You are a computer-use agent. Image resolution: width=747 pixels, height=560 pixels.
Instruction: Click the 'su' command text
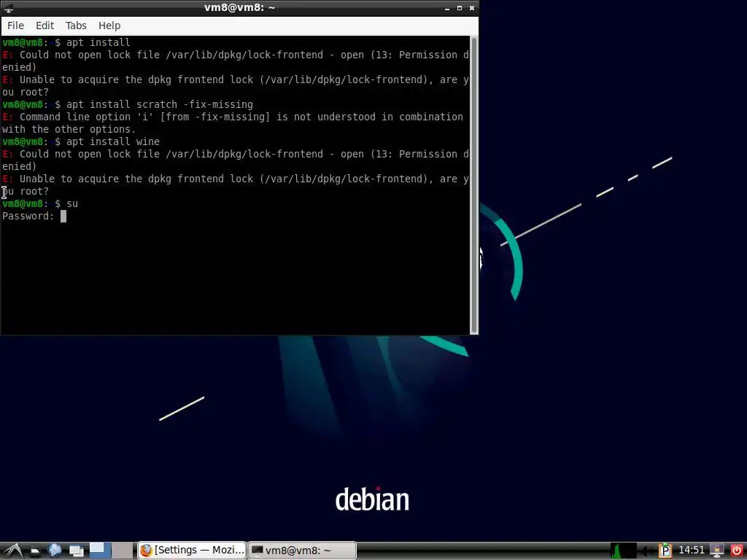[x=72, y=204]
